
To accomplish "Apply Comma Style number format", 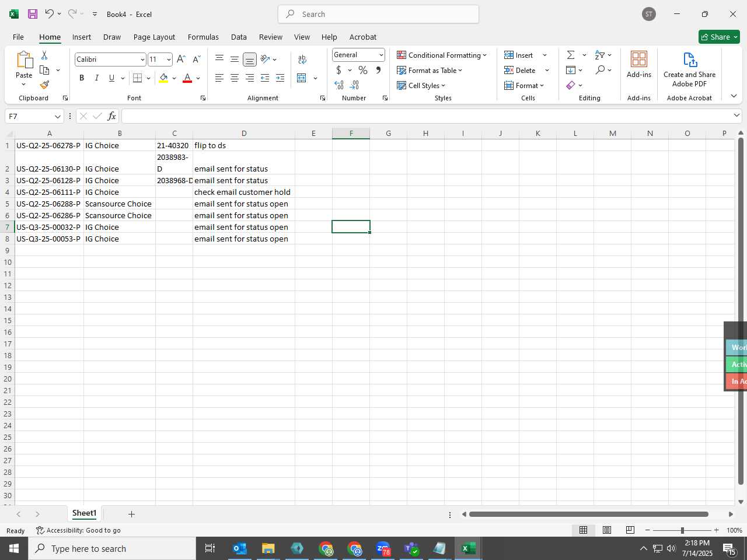I will pyautogui.click(x=378, y=70).
